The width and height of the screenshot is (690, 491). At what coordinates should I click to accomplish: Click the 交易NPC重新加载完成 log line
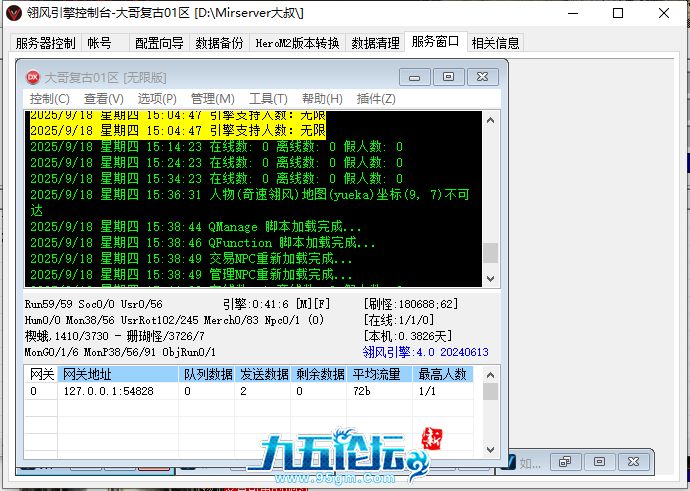pos(191,259)
